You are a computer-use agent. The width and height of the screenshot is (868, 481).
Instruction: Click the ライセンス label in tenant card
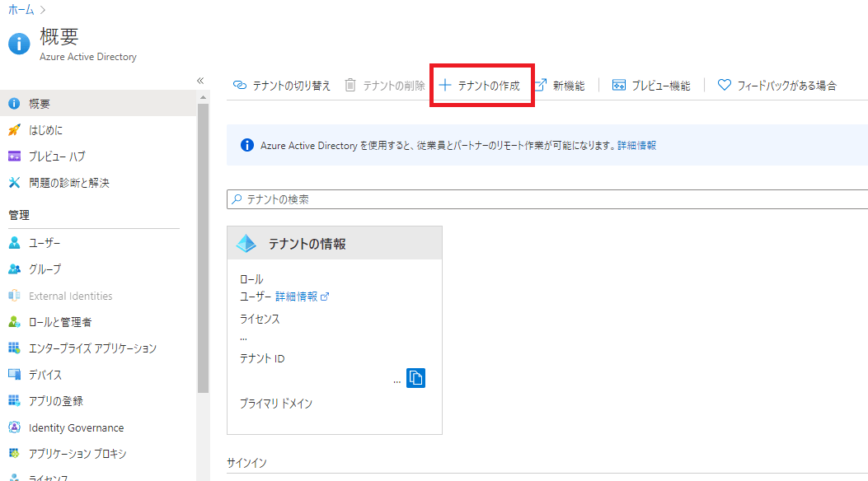tap(260, 319)
